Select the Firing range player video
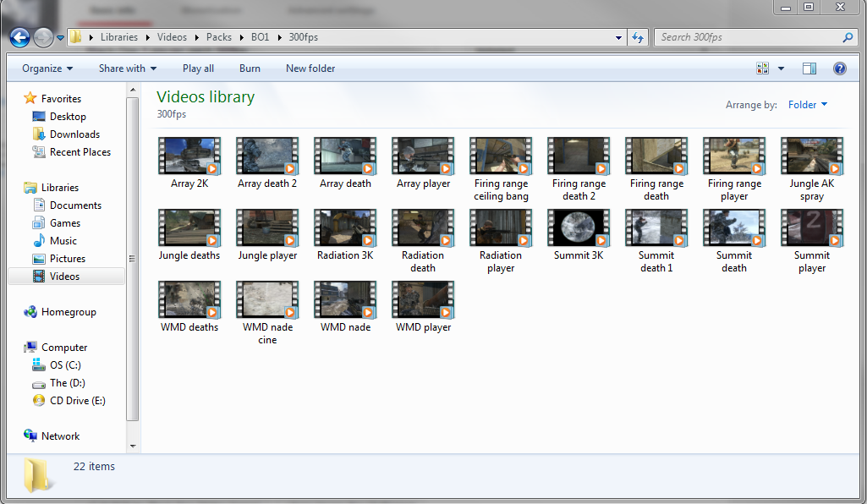Viewport: 867px width, 504px height. point(734,170)
